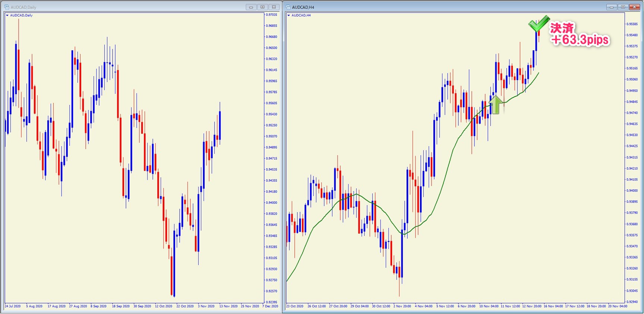
Task: Expand the triangle beside the AUDCAD,H4 chart label
Action: [x=288, y=15]
